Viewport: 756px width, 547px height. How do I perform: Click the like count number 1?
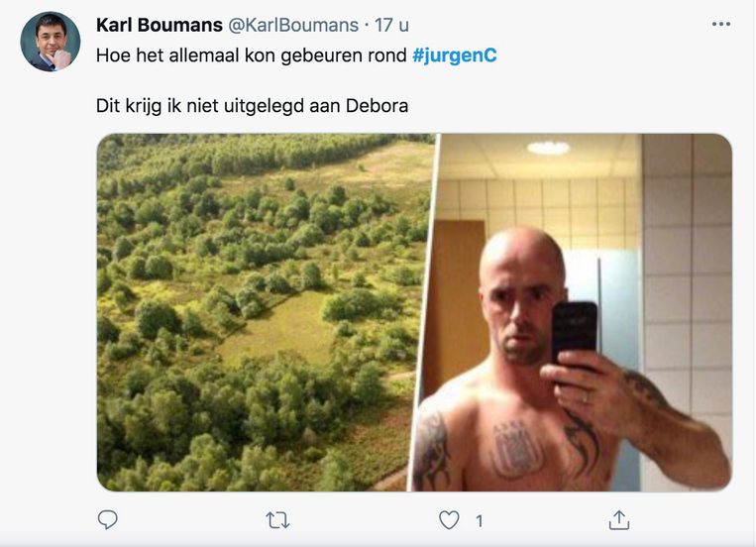[480, 521]
